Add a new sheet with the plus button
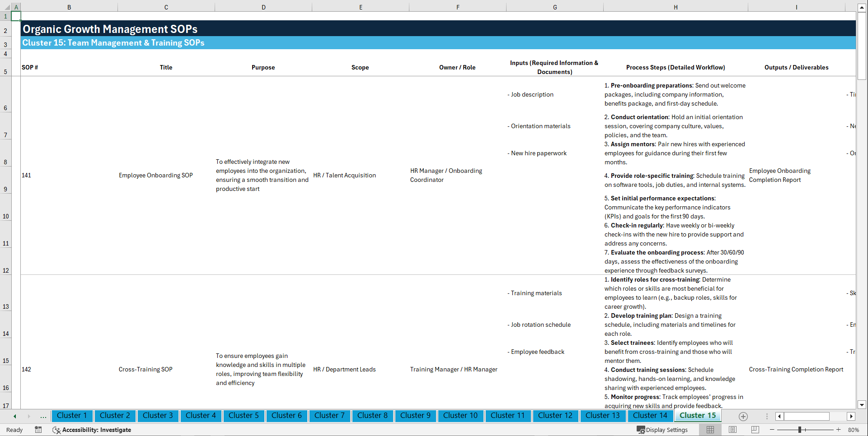This screenshot has height=436, width=868. 743,416
